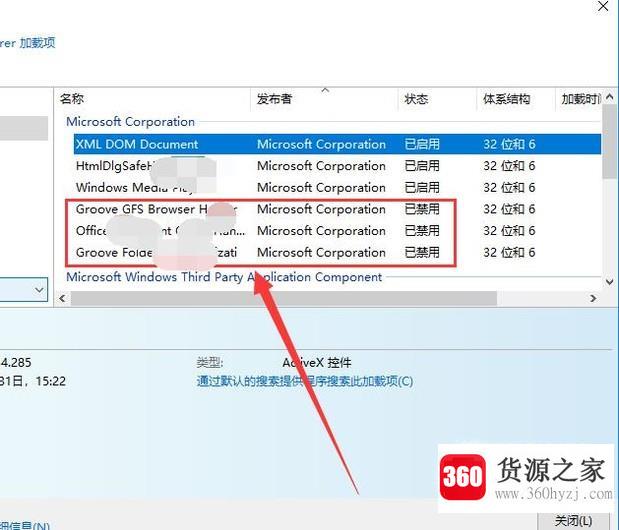The height and width of the screenshot is (530, 619).
Task: Click the vertical scrollbar thumb
Action: [x=610, y=141]
